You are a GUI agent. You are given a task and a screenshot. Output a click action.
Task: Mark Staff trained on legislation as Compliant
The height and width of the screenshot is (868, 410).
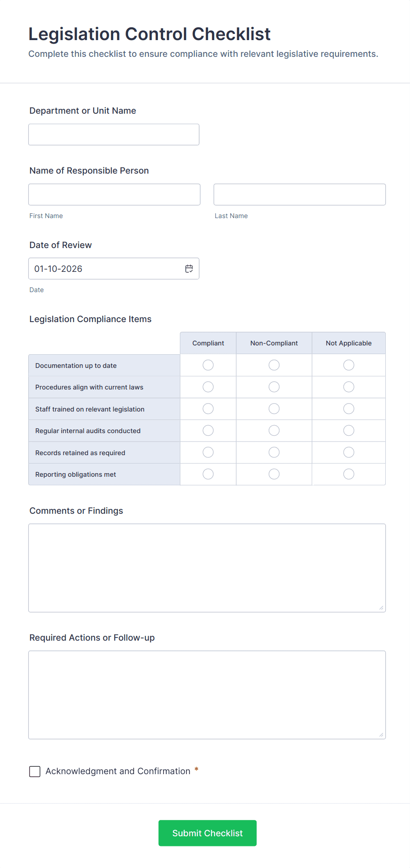click(x=208, y=409)
